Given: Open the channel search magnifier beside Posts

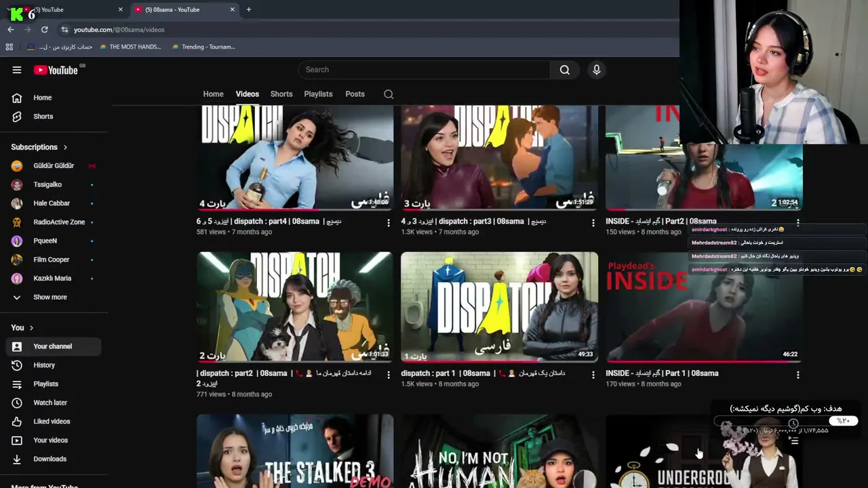Looking at the screenshot, I should [389, 94].
